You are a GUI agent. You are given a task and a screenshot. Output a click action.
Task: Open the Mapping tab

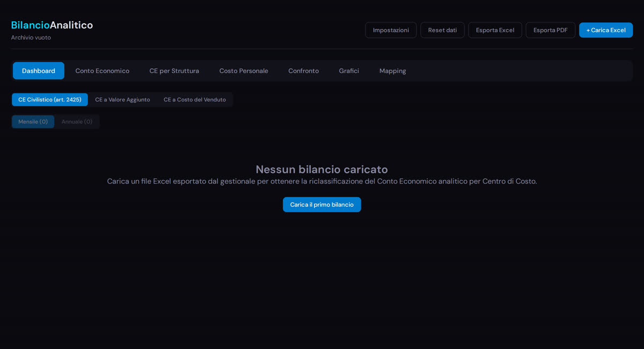click(392, 70)
